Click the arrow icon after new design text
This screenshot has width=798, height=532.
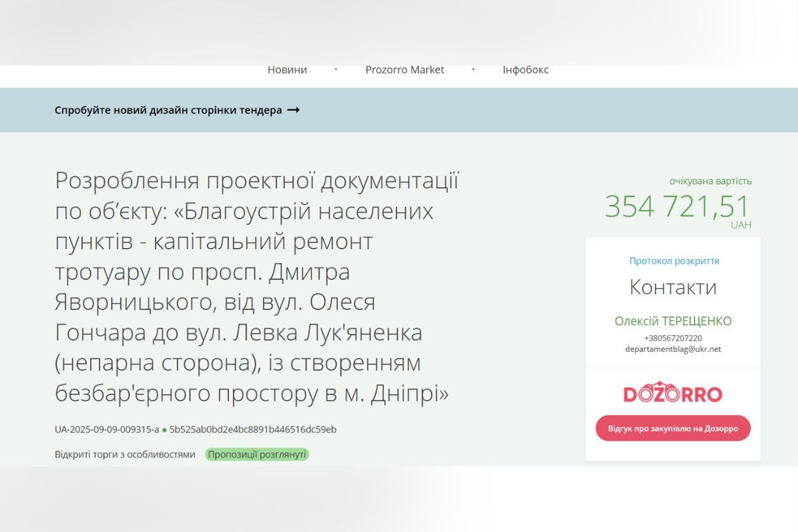click(293, 110)
